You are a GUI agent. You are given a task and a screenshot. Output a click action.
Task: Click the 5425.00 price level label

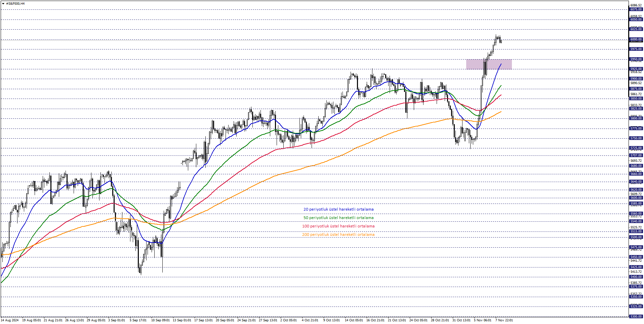point(636,267)
